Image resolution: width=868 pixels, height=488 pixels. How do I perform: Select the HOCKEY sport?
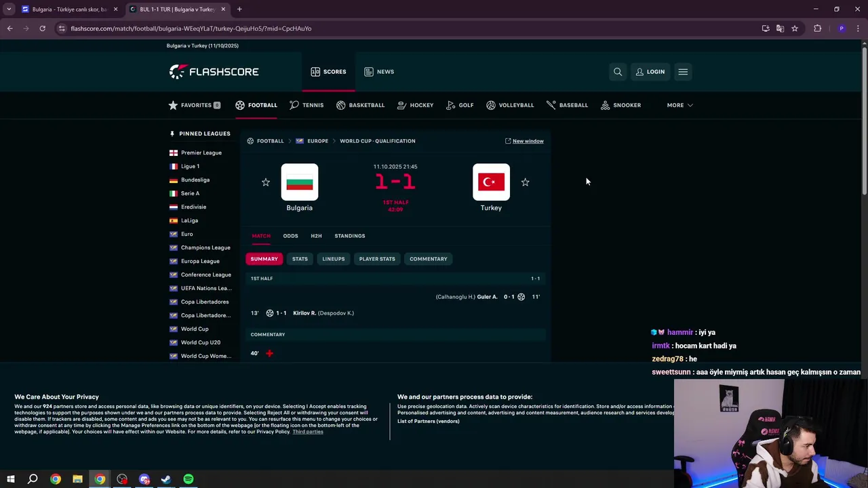[415, 105]
